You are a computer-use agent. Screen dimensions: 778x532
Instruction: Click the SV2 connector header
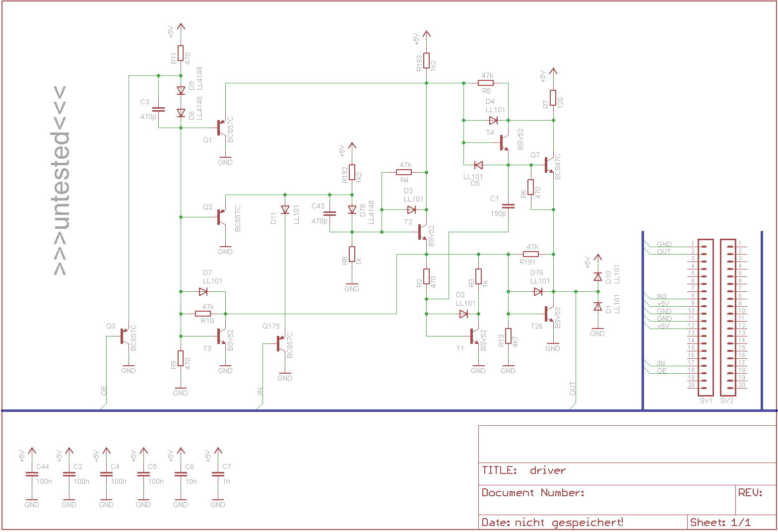pos(728,315)
